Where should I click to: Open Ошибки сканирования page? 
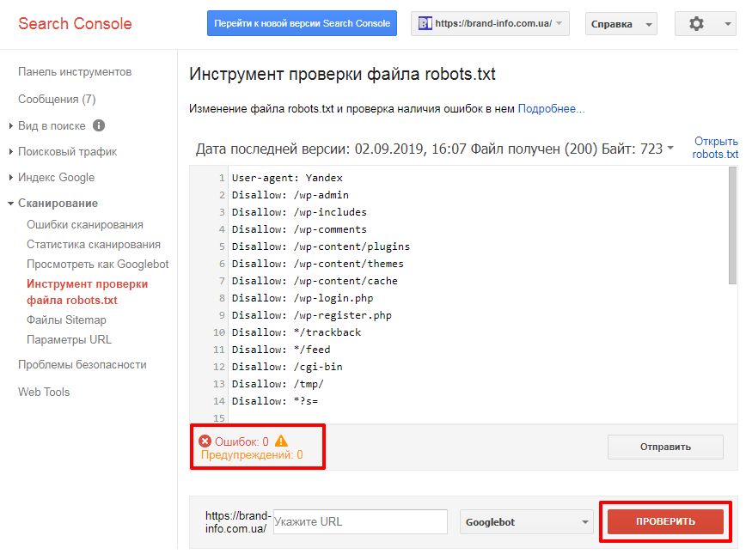(85, 224)
